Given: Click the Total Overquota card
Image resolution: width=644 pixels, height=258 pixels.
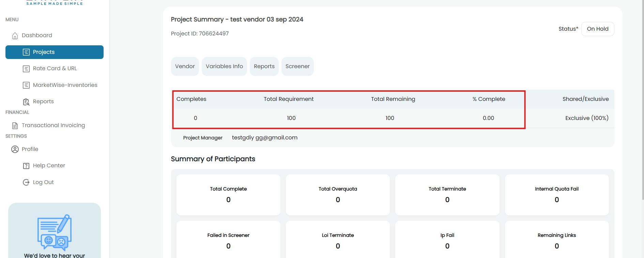Looking at the screenshot, I should [x=338, y=195].
